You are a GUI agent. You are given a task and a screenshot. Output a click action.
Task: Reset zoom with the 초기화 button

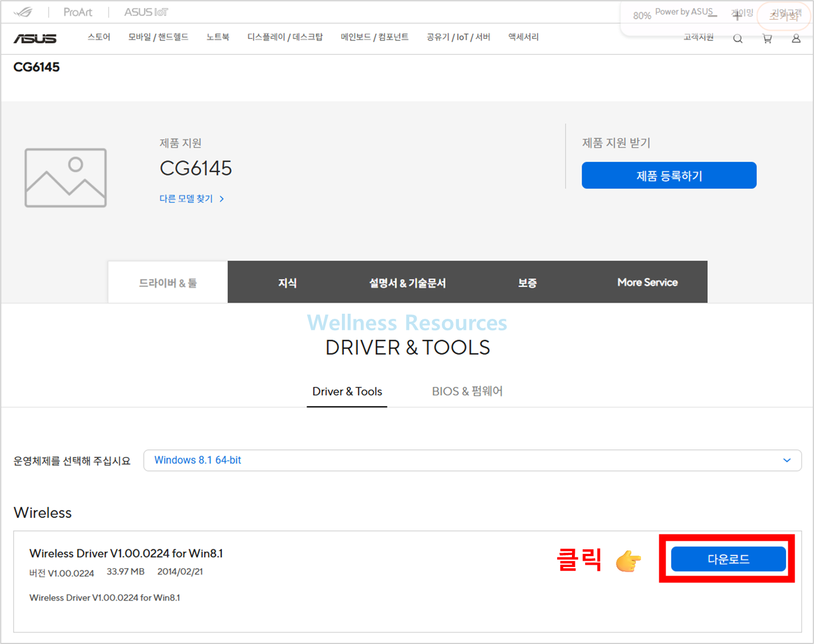click(783, 16)
